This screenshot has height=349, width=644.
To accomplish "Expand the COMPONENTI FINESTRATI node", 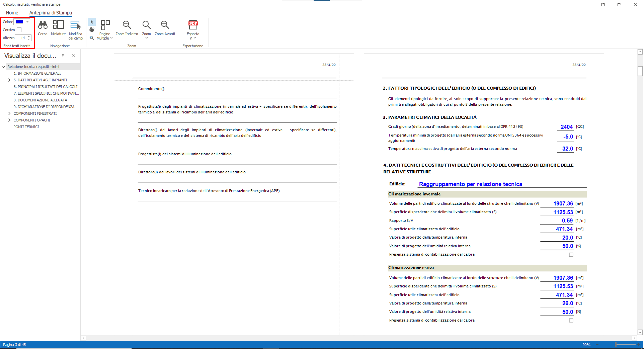I will click(9, 114).
